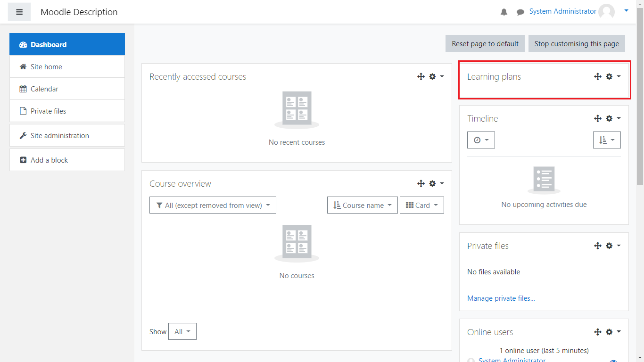Image resolution: width=644 pixels, height=362 pixels.
Task: Open the messages chat bubble icon
Action: click(520, 12)
